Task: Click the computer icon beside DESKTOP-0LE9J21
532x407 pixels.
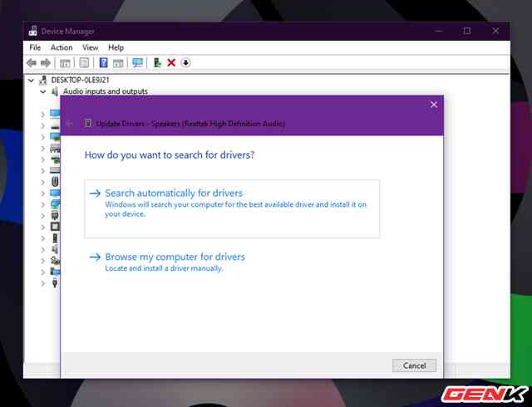Action: (42, 80)
